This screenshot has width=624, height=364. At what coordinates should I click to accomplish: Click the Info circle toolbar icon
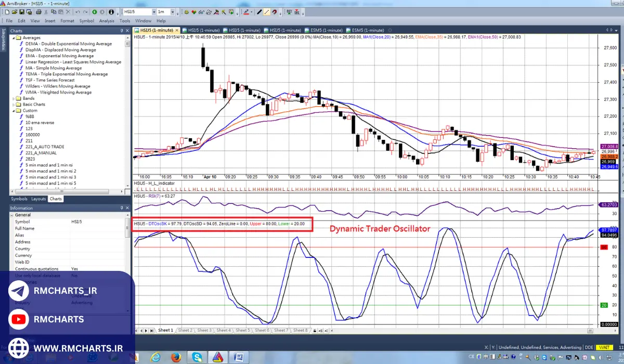pyautogui.click(x=111, y=11)
